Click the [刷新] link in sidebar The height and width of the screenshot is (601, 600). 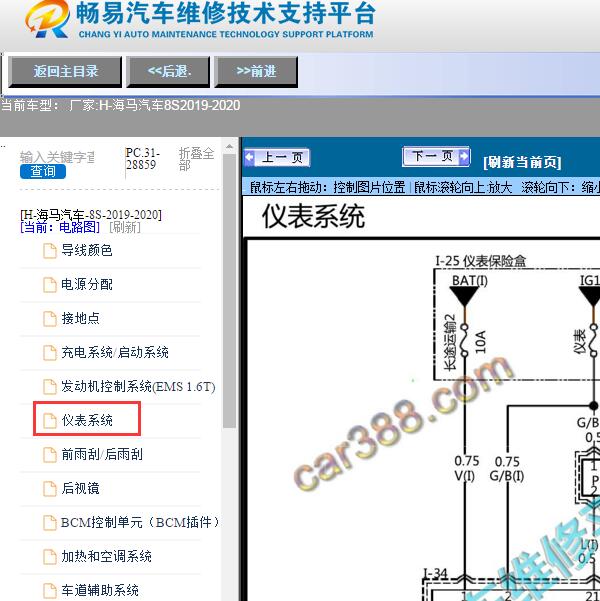pos(125,227)
